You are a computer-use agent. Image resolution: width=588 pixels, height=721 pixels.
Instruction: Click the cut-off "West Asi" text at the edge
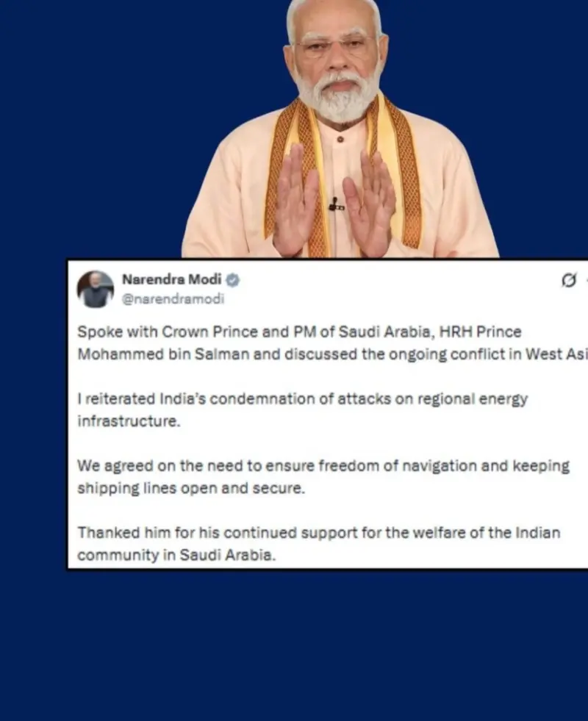click(x=556, y=354)
